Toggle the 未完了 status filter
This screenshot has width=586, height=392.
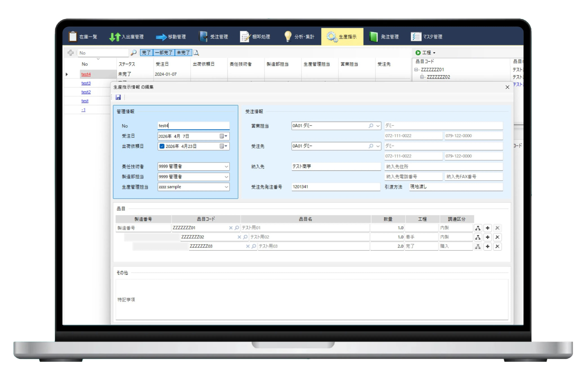click(183, 53)
